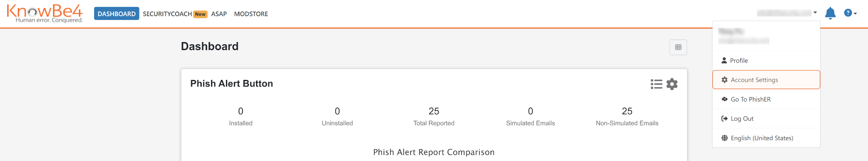Select the DASHBOARD tab

pos(117,14)
